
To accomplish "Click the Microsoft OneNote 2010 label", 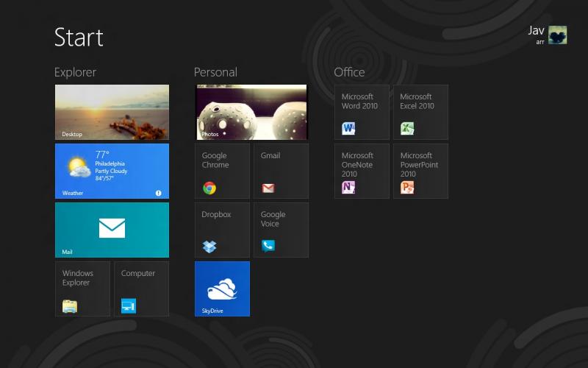I will click(357, 164).
